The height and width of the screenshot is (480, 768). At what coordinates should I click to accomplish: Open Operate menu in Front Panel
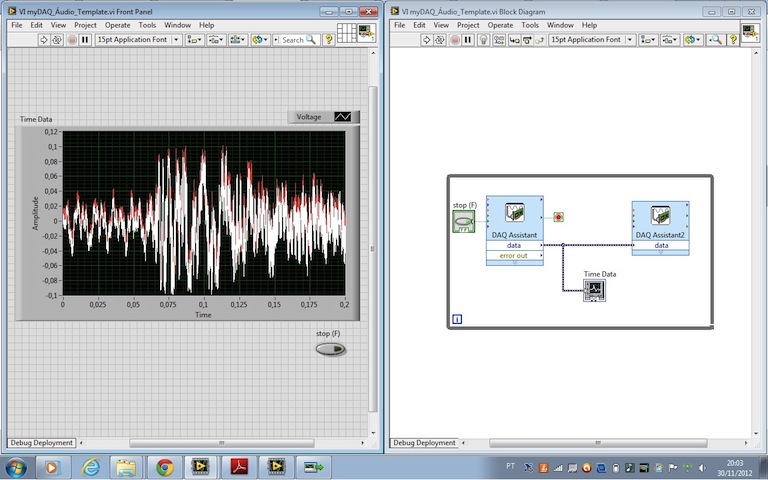click(x=117, y=24)
